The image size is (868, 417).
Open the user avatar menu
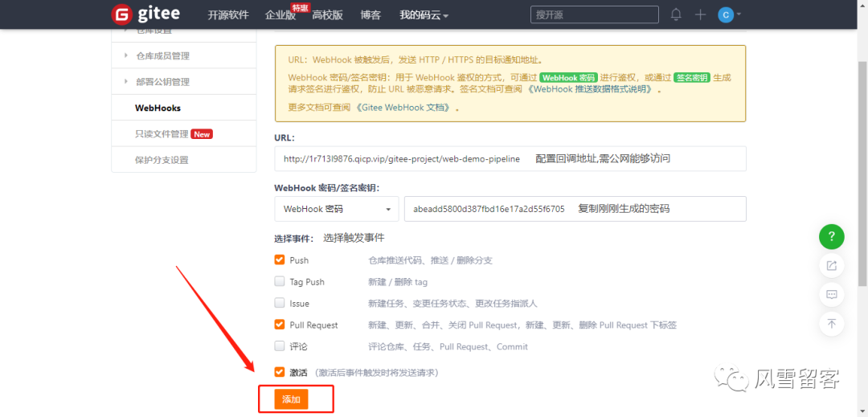(725, 14)
